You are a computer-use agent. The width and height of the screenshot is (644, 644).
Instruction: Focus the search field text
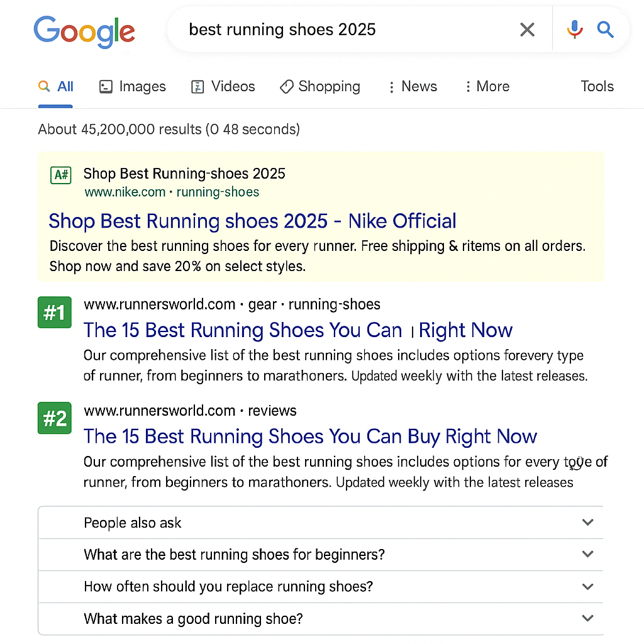[282, 30]
